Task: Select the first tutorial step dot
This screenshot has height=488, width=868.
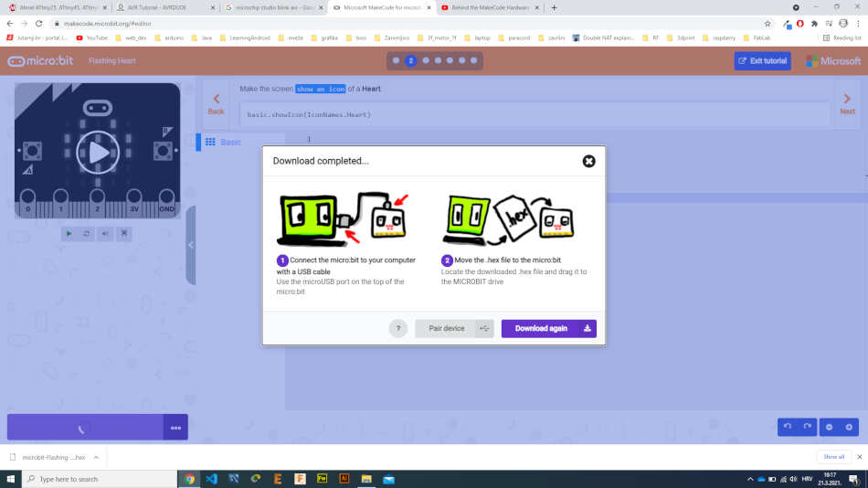Action: coord(396,61)
